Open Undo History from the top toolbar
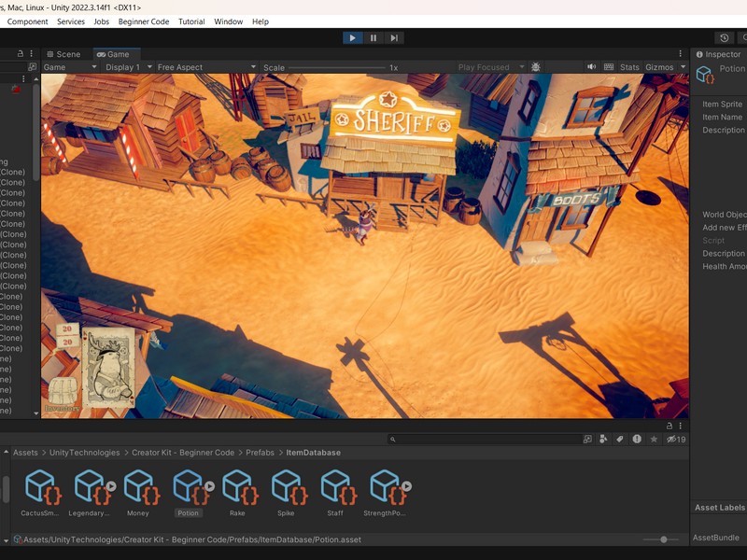The height and width of the screenshot is (560, 747). pyautogui.click(x=725, y=38)
